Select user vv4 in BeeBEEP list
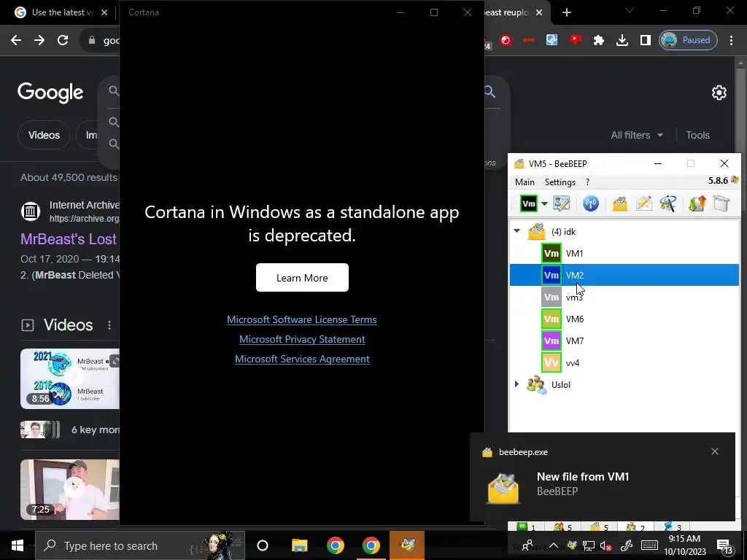The width and height of the screenshot is (747, 560). pos(624,363)
